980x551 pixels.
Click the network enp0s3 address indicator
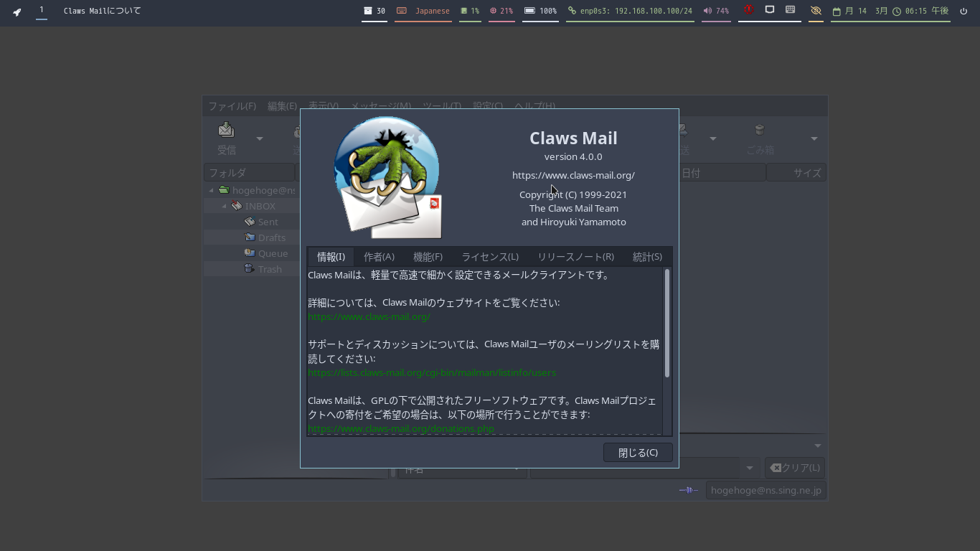click(630, 11)
